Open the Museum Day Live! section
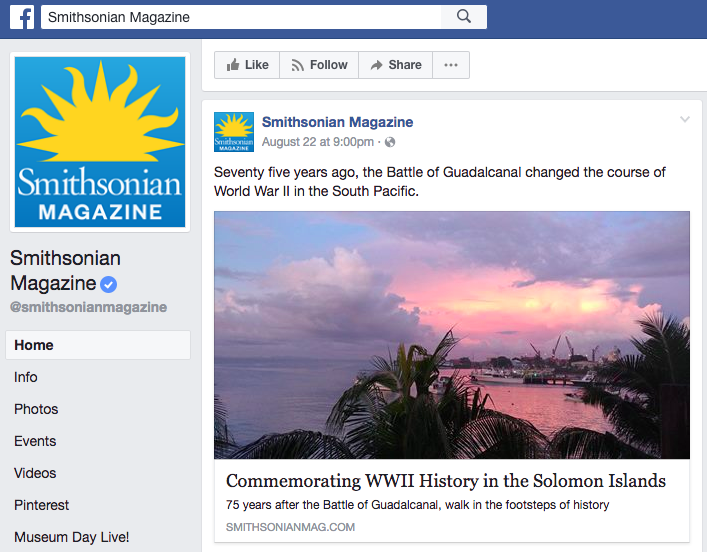 click(x=72, y=537)
